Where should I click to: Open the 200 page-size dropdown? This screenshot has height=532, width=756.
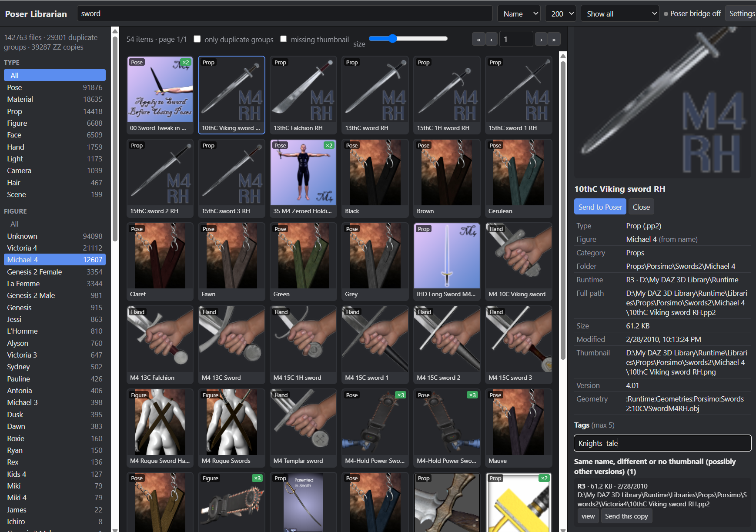coord(560,13)
